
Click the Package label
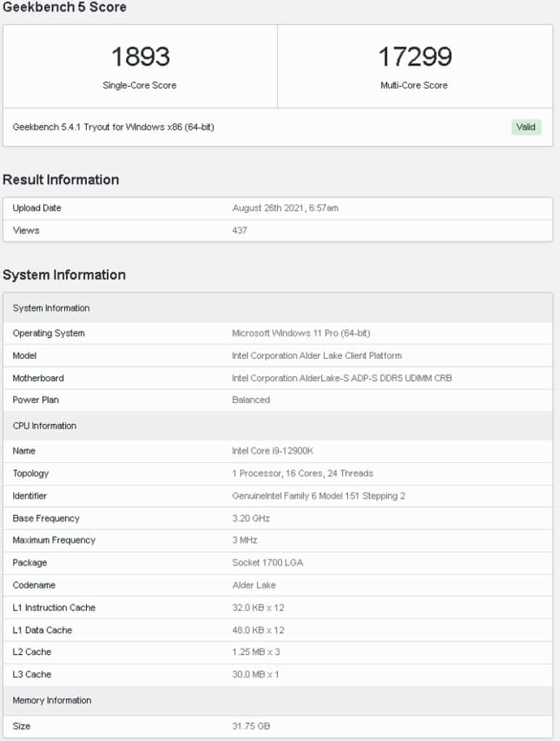30,563
